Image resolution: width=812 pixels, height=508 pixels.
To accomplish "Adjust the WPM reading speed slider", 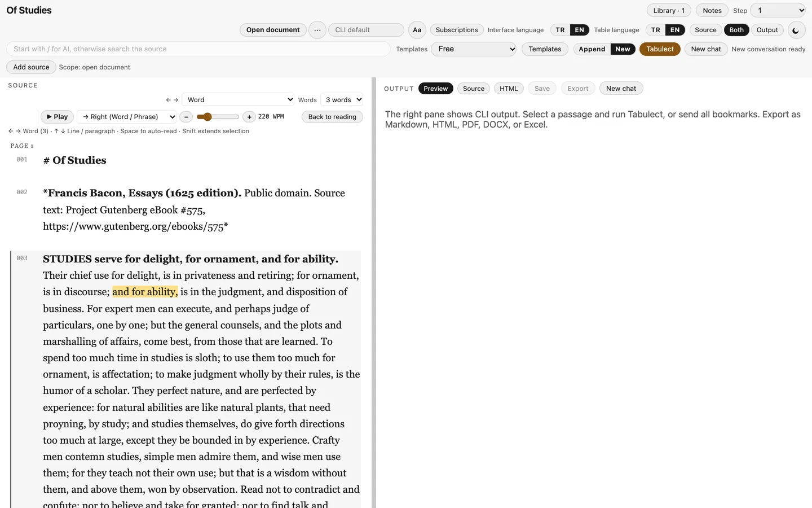I will pyautogui.click(x=218, y=117).
